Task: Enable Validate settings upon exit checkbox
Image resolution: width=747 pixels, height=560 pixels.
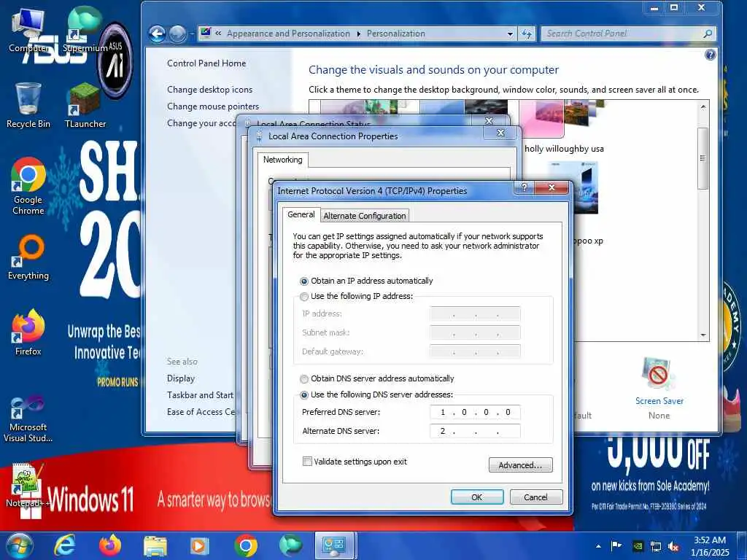Action: tap(307, 462)
